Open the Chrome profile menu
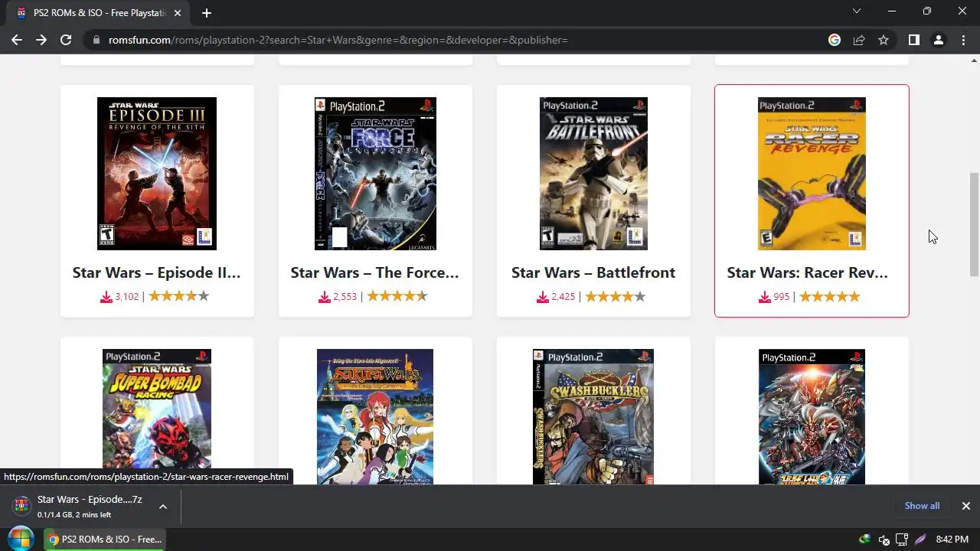980x551 pixels. (939, 40)
